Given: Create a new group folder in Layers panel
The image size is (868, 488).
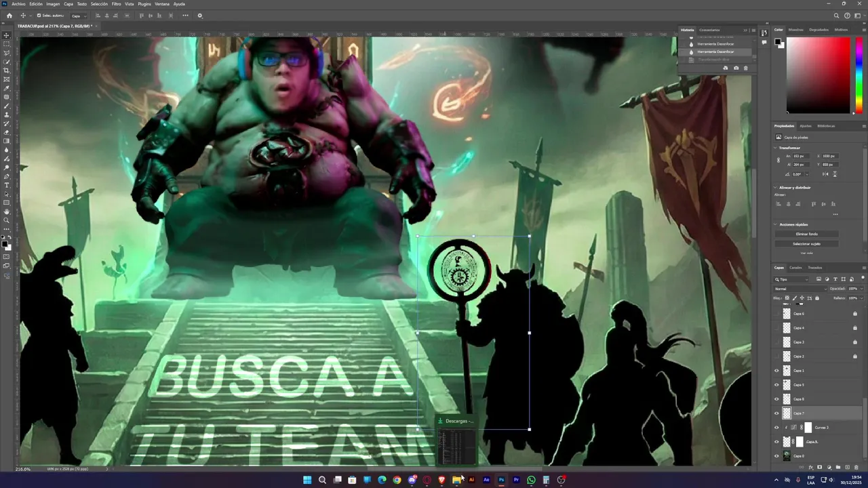Looking at the screenshot, I should coord(837,467).
